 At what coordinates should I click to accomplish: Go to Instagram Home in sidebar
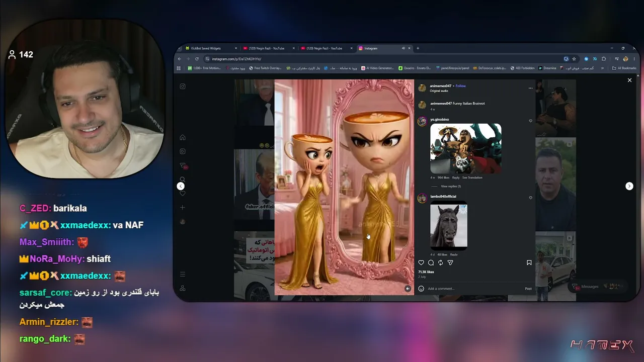183,137
